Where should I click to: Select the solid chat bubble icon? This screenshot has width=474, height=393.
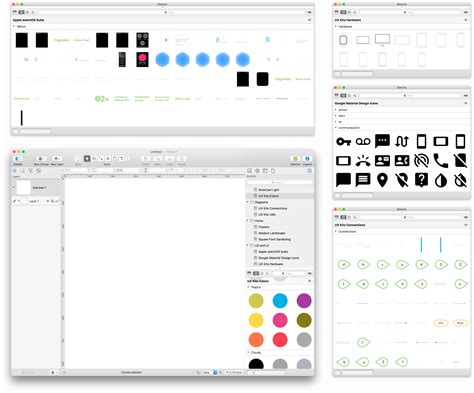[x=343, y=180]
